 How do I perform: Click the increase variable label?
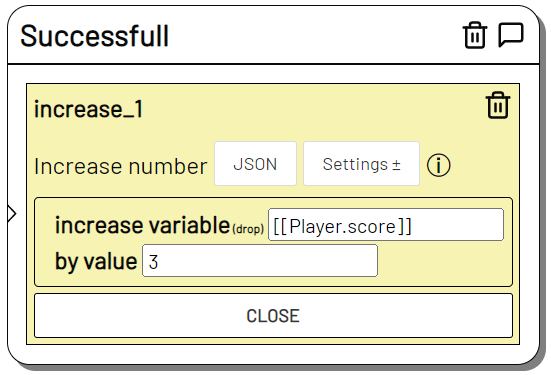[142, 225]
